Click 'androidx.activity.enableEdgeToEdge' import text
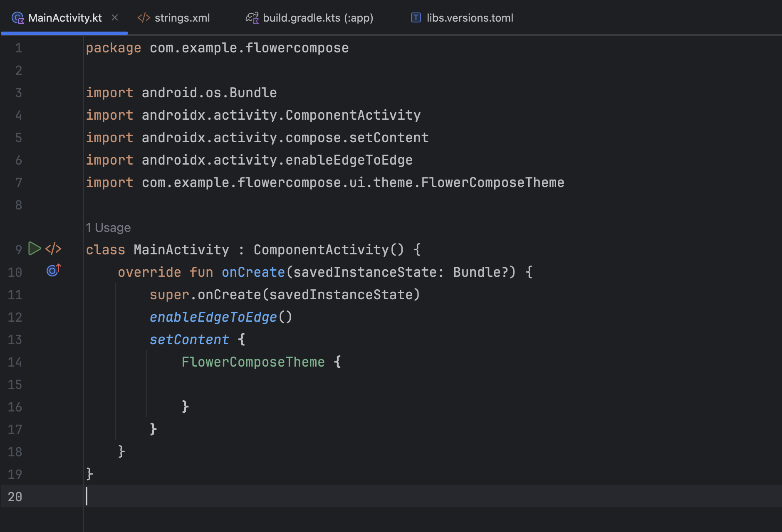The image size is (782, 532). pos(277,160)
